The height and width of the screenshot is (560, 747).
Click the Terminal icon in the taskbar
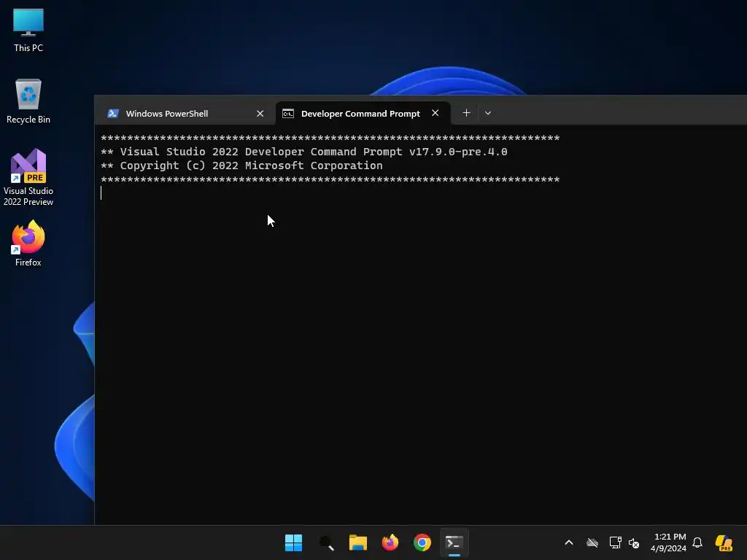(454, 542)
